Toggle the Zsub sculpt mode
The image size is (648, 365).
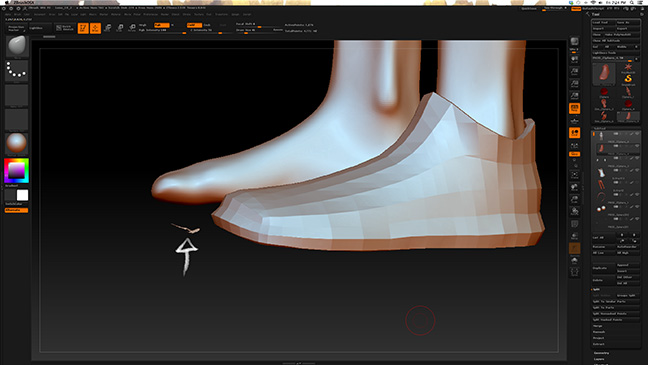[208, 25]
